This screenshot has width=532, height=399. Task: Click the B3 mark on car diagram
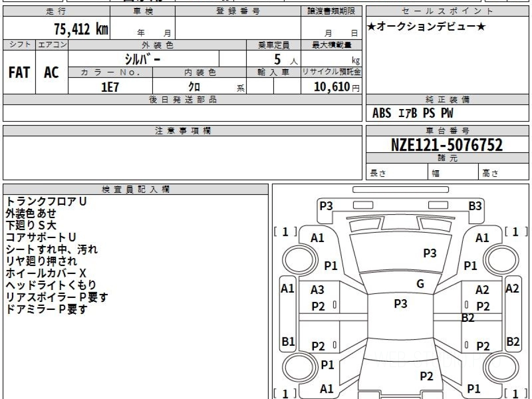tap(475, 206)
